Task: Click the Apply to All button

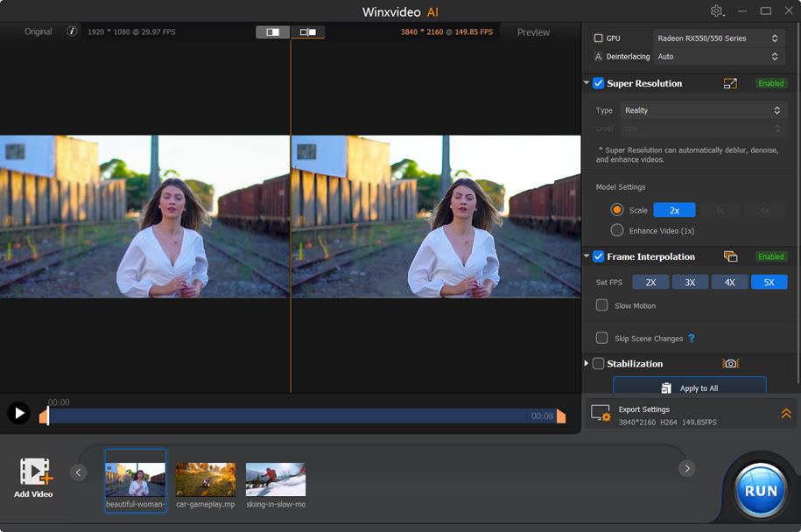Action: click(x=689, y=386)
